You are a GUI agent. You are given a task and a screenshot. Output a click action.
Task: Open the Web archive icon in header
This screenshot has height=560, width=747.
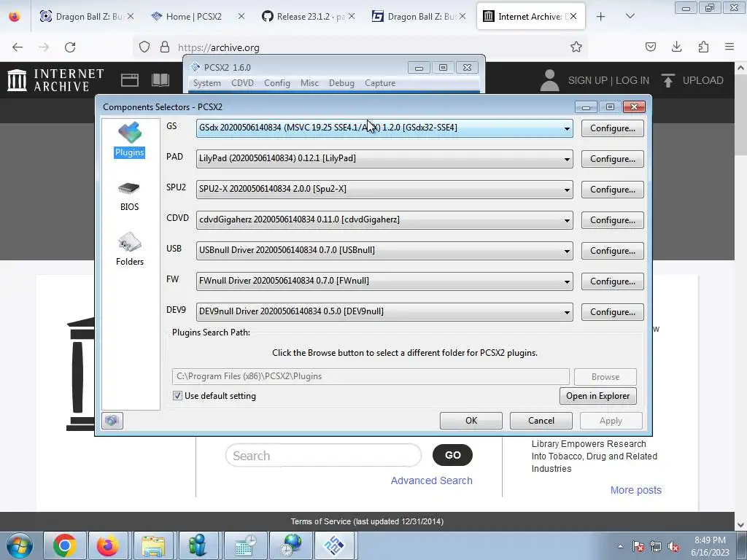coord(130,80)
